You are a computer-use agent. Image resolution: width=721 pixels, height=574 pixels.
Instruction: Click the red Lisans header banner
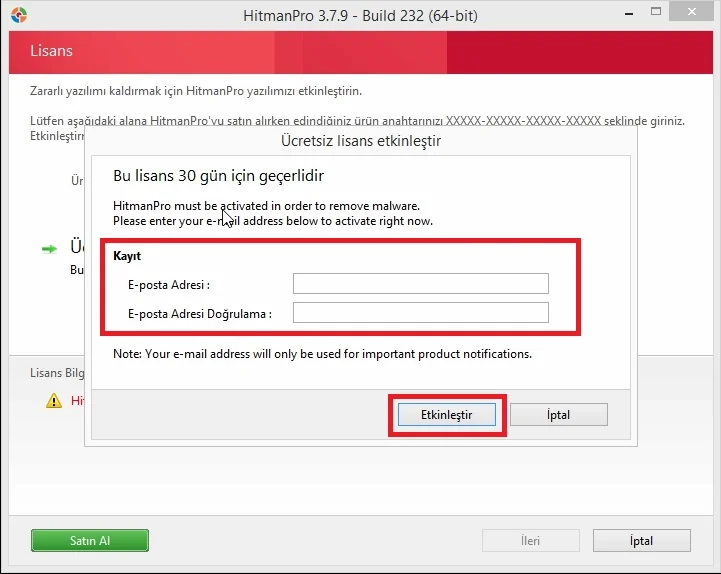360,51
